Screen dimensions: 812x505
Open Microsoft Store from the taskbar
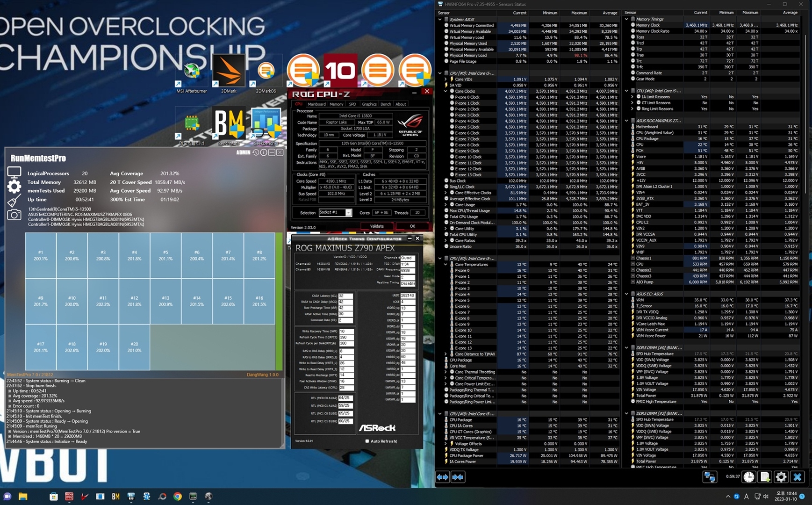(53, 497)
